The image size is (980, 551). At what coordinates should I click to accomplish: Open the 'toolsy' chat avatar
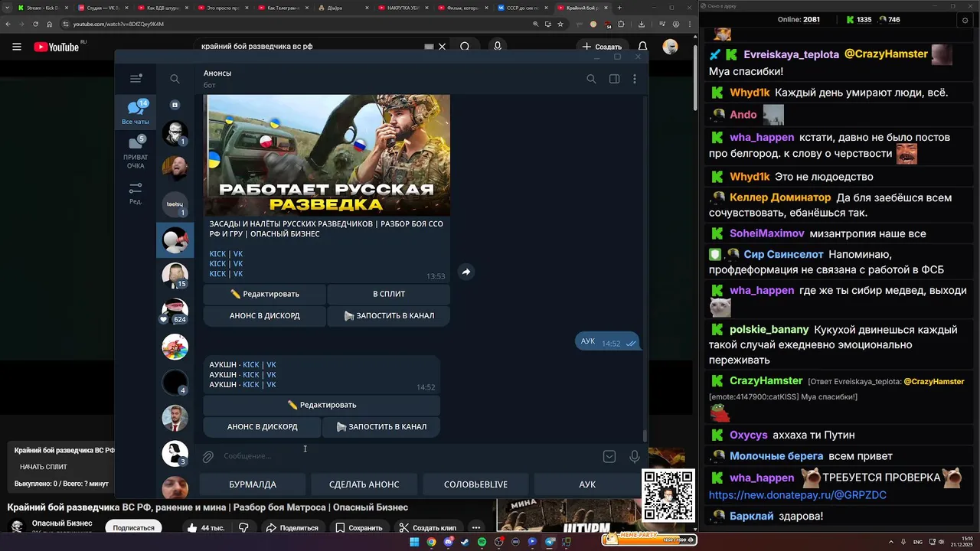175,204
